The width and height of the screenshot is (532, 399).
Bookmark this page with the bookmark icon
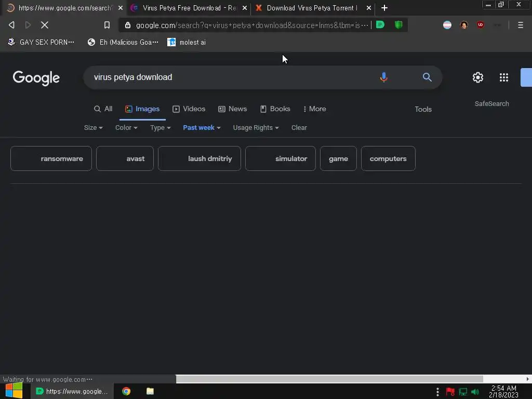coord(107,25)
